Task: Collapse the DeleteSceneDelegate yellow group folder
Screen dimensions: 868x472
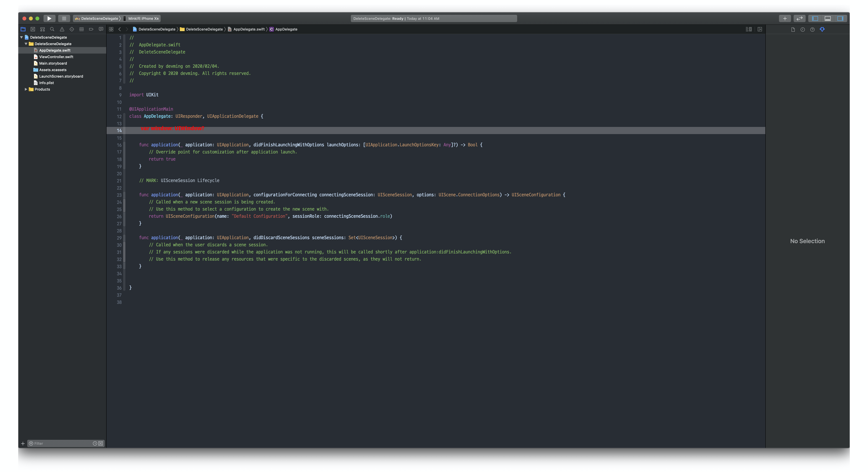Action: pyautogui.click(x=26, y=44)
